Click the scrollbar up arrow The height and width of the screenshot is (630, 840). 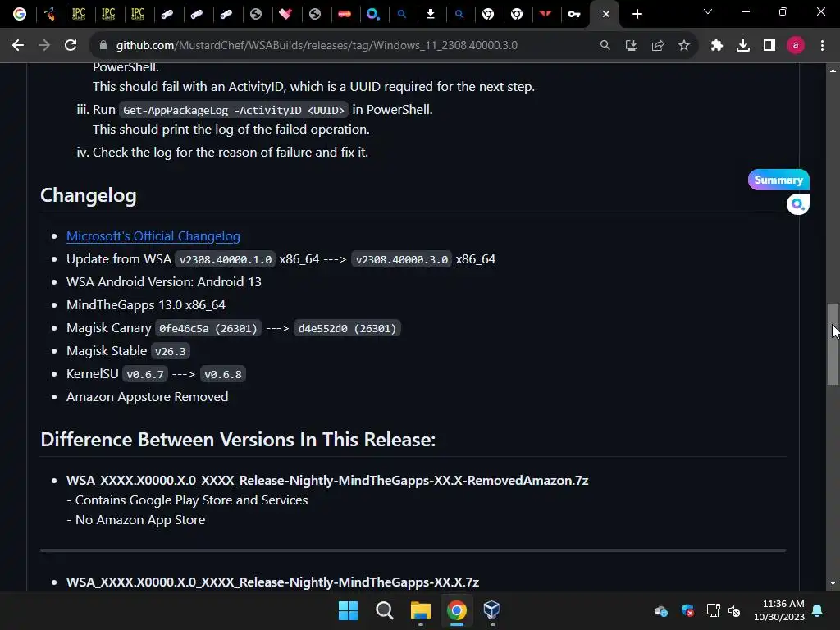(x=833, y=71)
